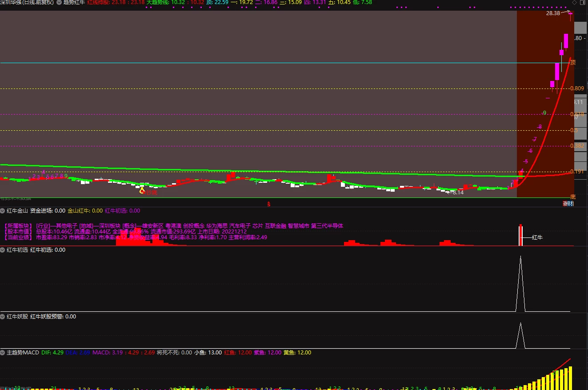
Task: Click the red S marker below the chart
Action: click(x=268, y=204)
